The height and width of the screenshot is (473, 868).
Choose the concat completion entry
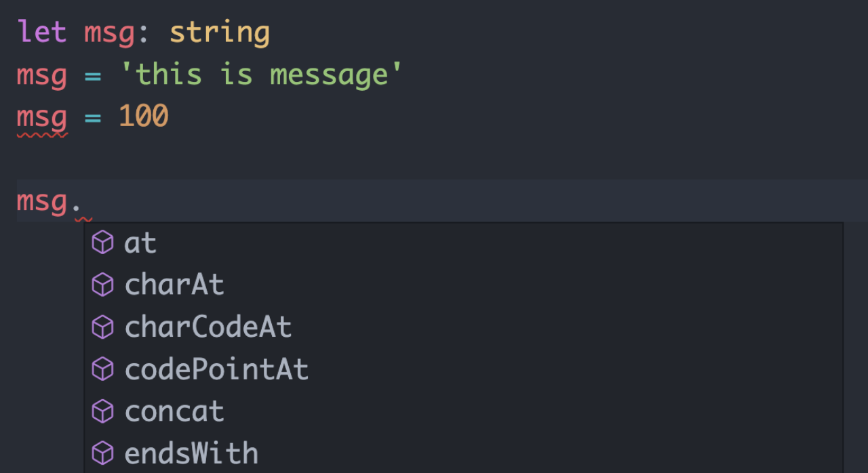coord(174,411)
